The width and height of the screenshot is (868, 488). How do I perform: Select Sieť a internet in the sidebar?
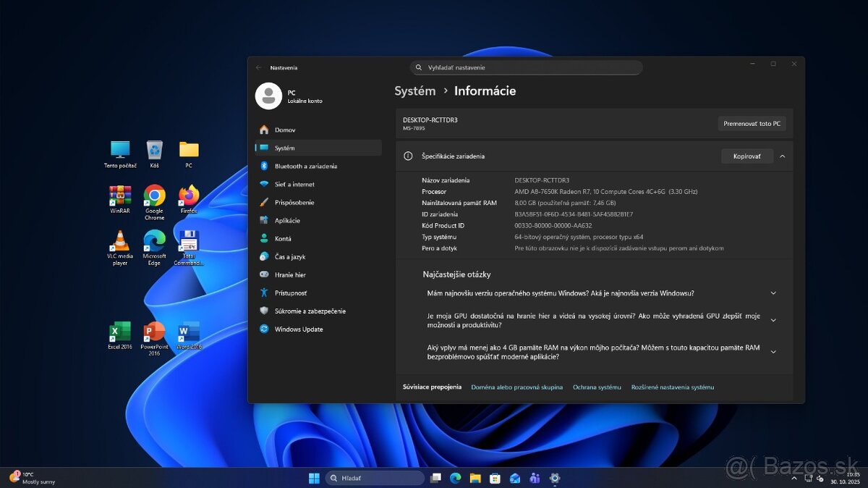coord(292,184)
